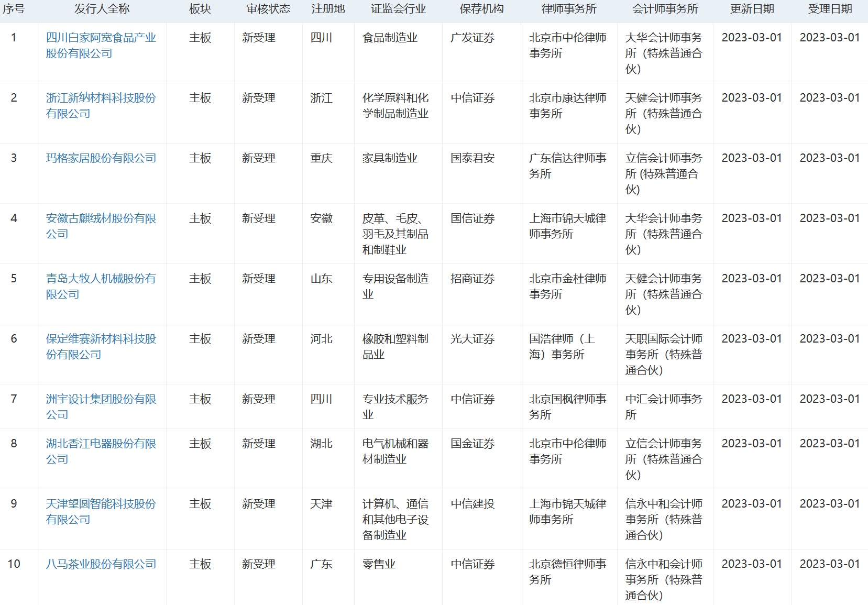Image resolution: width=868 pixels, height=605 pixels.
Task: Click the 更新日期 column header
Action: [752, 9]
